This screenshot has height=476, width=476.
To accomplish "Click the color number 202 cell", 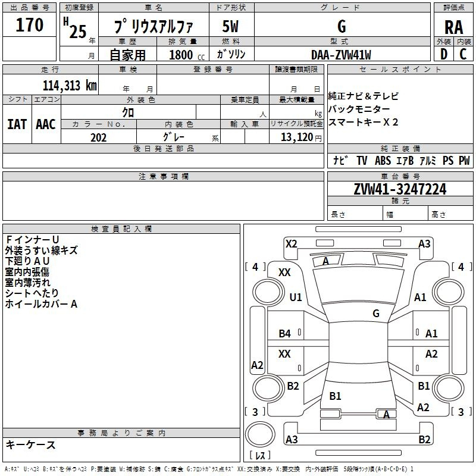I will (98, 137).
